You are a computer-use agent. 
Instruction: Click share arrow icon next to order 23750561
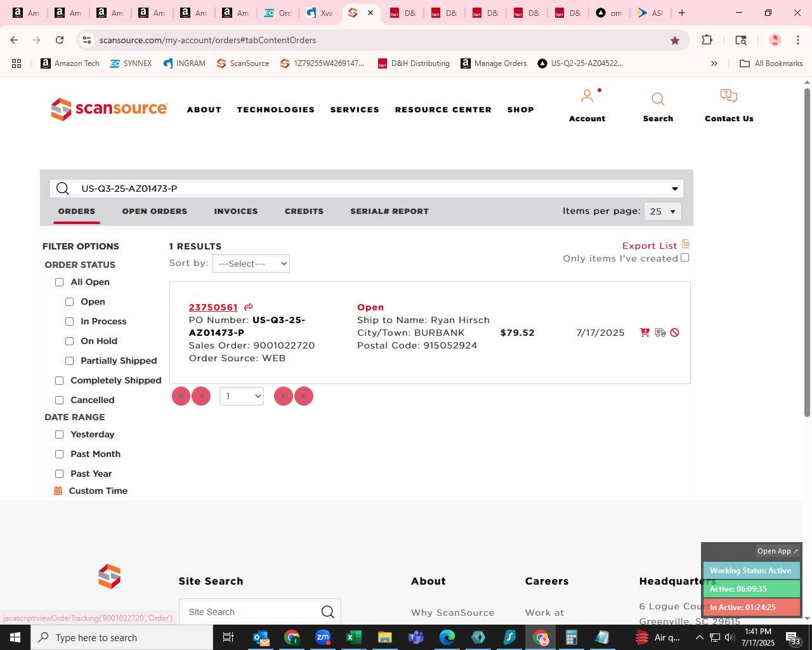[x=249, y=307]
